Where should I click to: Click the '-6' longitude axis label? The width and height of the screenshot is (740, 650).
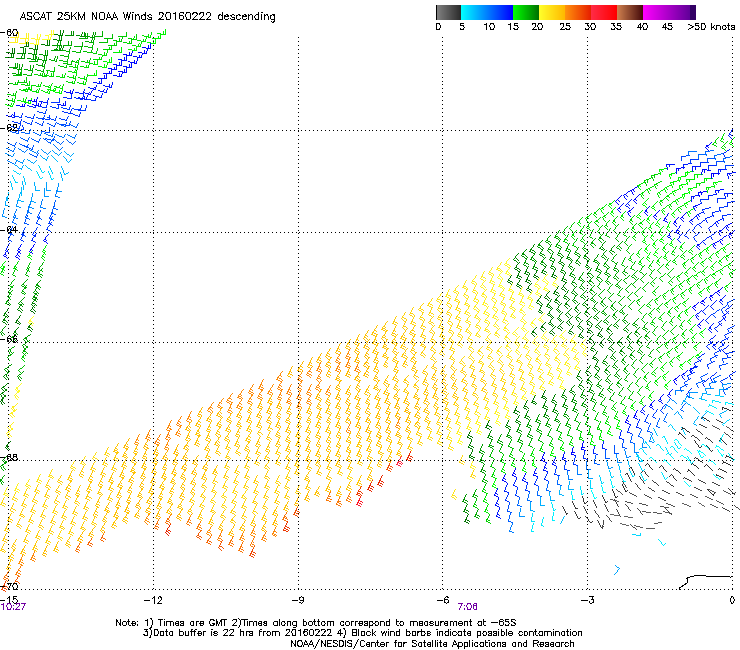pyautogui.click(x=442, y=600)
